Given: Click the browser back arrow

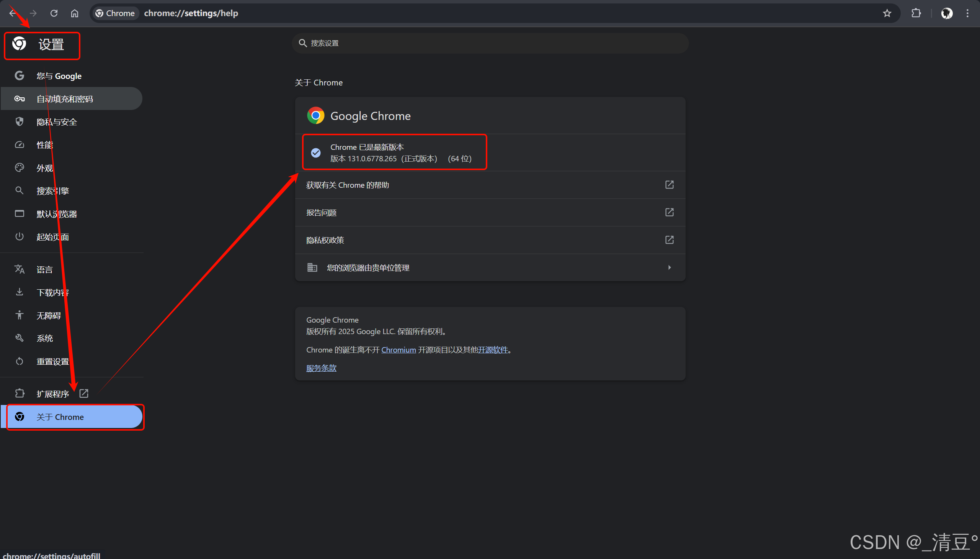Looking at the screenshot, I should [x=13, y=13].
